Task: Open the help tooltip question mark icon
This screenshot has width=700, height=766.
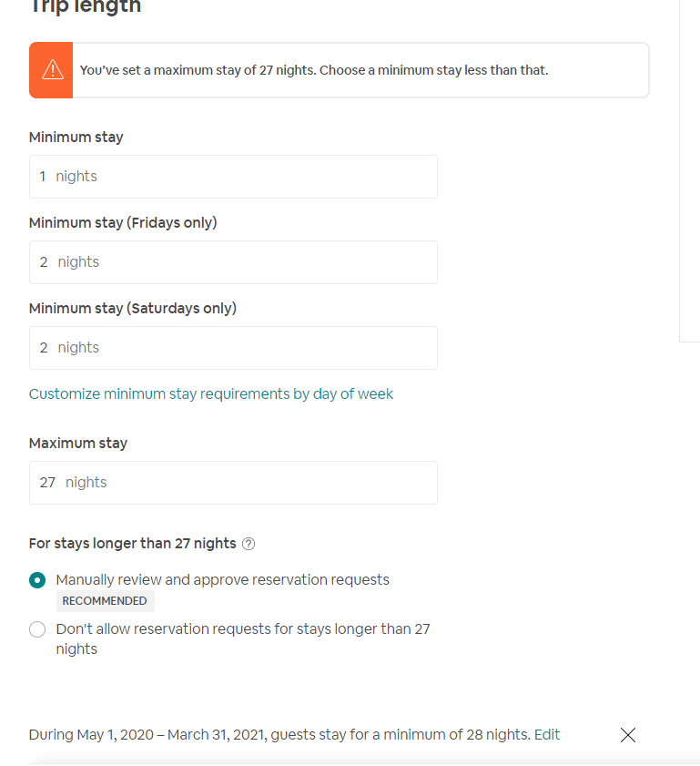Action: (249, 544)
